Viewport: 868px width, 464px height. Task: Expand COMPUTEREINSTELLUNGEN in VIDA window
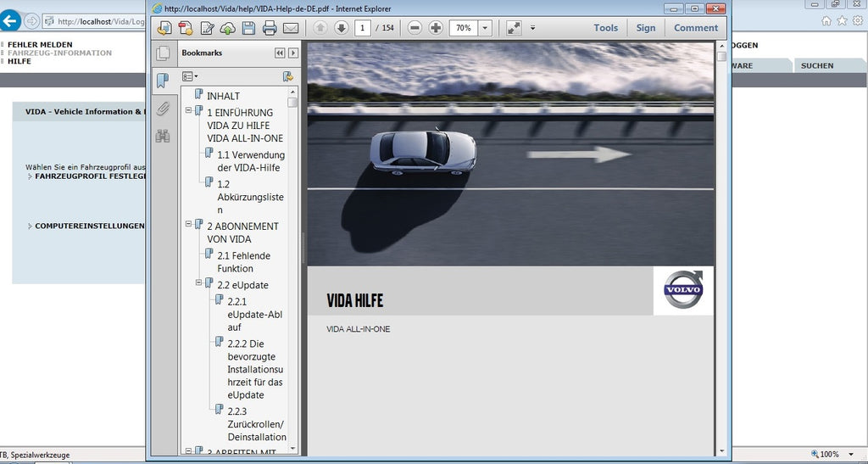pyautogui.click(x=86, y=226)
